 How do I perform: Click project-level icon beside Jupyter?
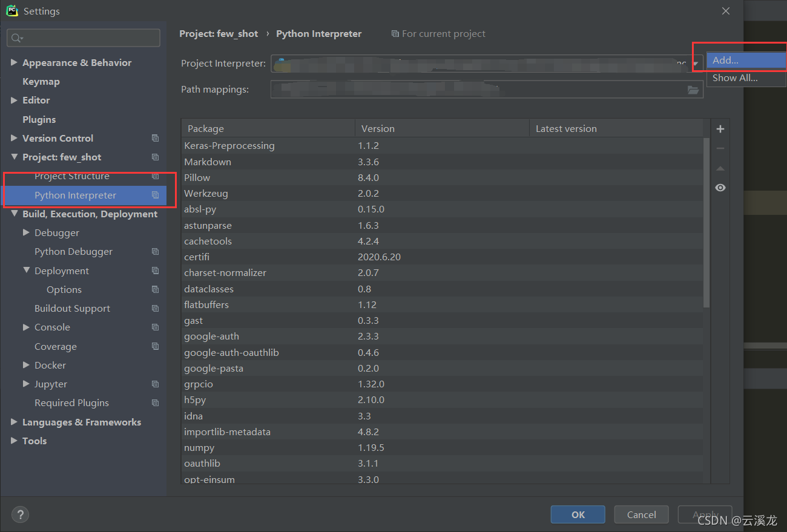tap(155, 384)
